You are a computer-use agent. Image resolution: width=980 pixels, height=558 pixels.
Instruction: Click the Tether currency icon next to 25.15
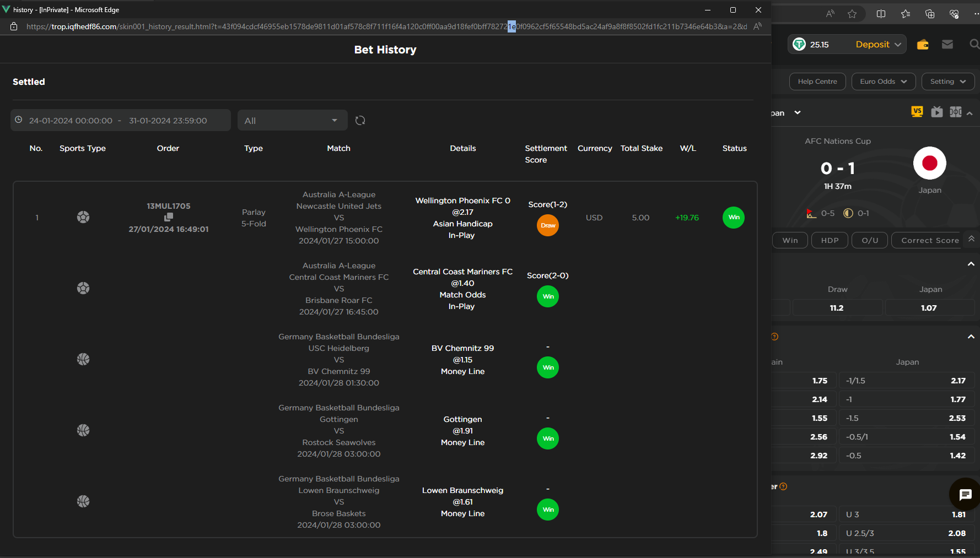click(x=799, y=44)
